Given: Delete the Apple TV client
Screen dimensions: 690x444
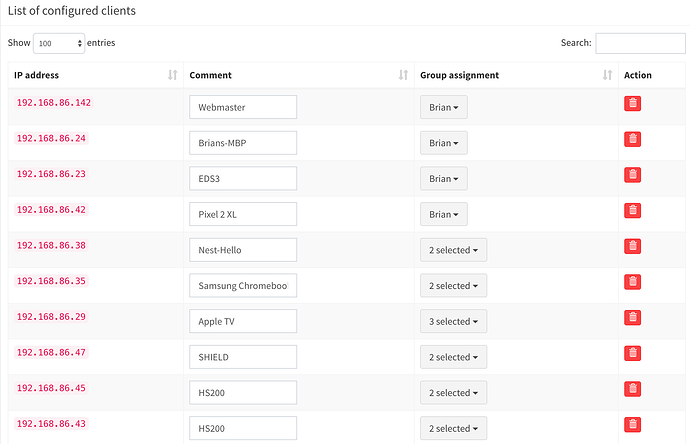Looking at the screenshot, I should tap(632, 317).
